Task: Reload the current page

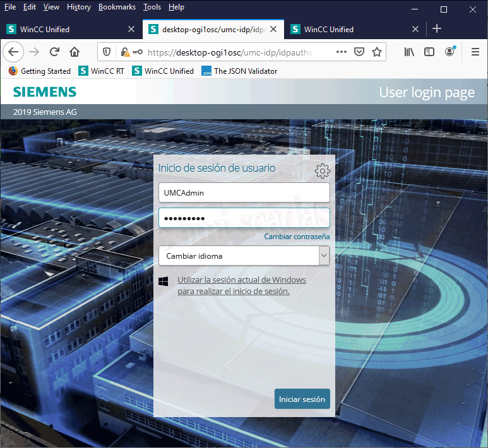Action: [54, 52]
